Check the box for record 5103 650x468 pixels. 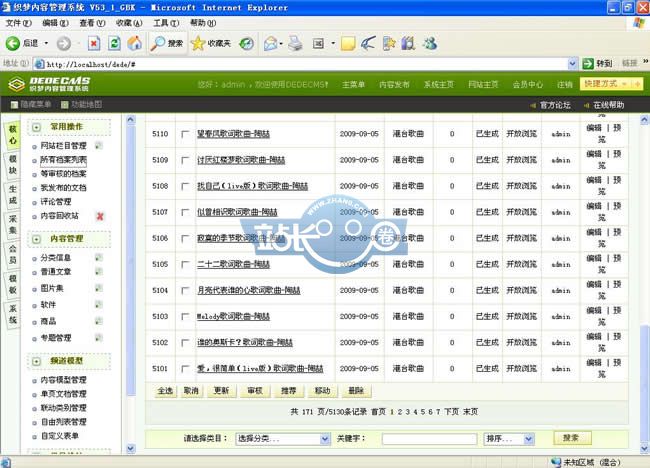click(185, 317)
